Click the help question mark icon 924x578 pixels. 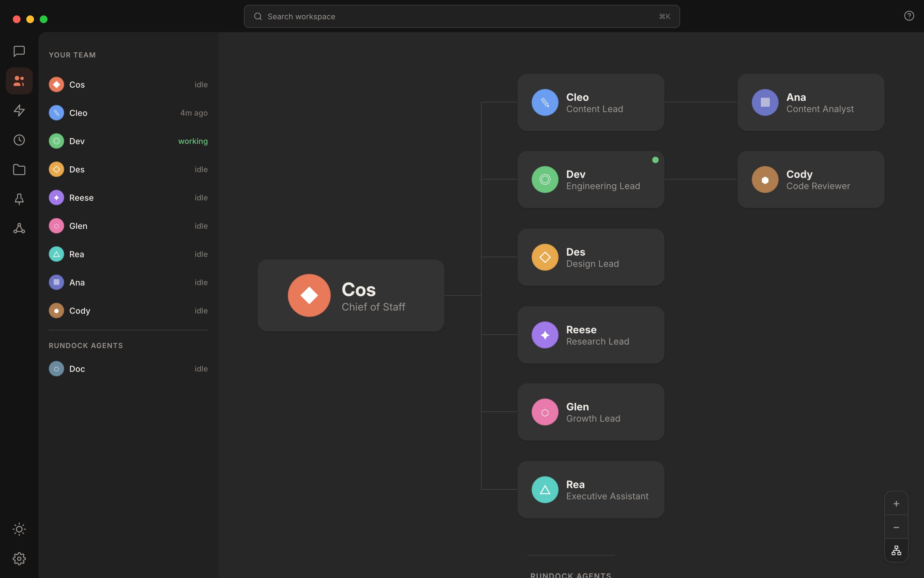[909, 16]
